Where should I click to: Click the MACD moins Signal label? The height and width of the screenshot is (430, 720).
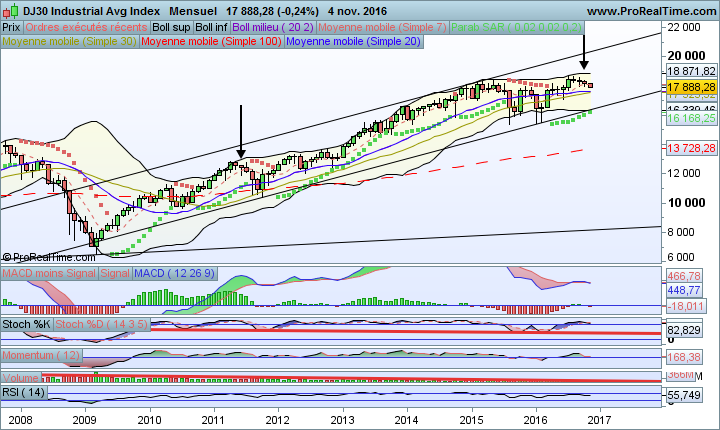49,273
